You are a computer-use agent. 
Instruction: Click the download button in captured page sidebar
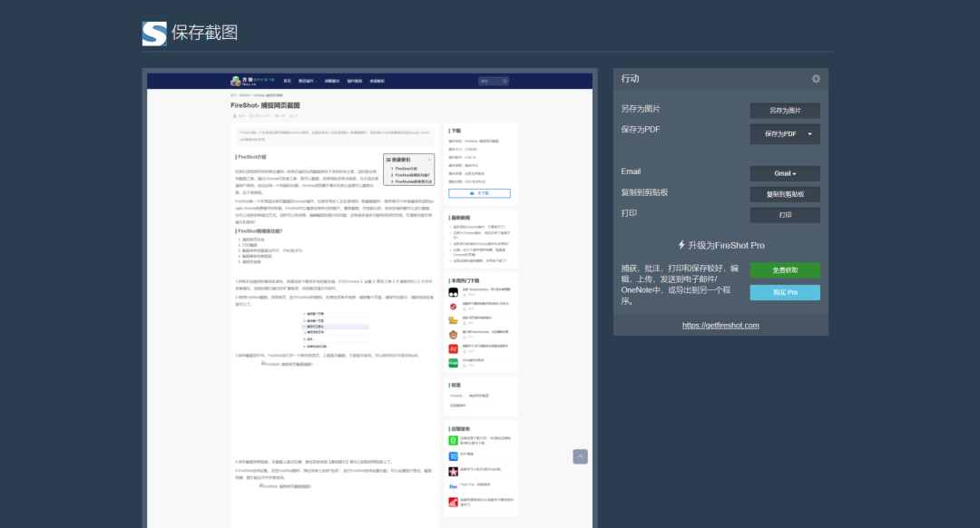coord(479,194)
